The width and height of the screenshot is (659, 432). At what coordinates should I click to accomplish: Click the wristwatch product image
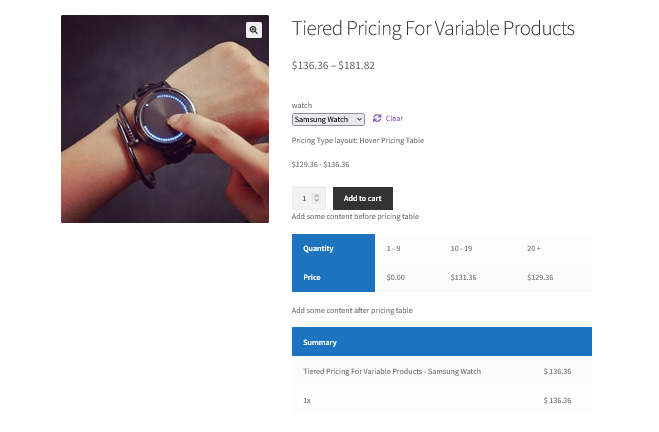coord(165,119)
